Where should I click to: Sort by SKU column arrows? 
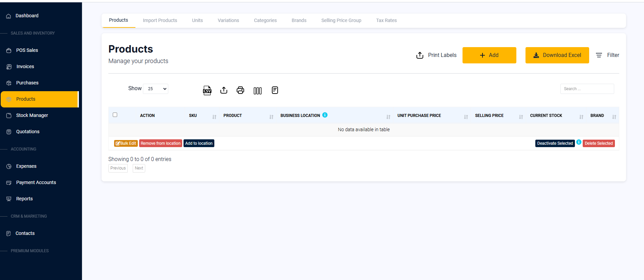(214, 117)
